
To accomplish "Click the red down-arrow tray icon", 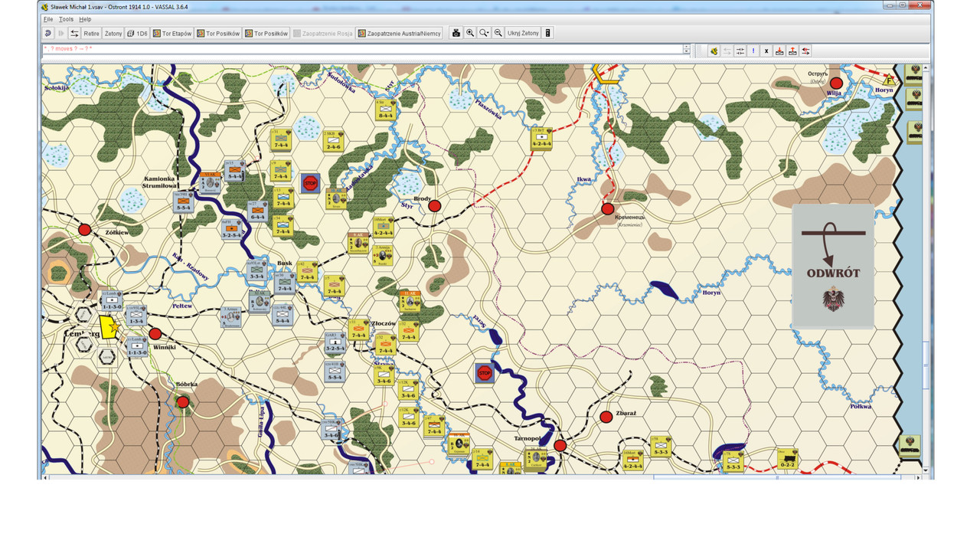I will click(779, 51).
